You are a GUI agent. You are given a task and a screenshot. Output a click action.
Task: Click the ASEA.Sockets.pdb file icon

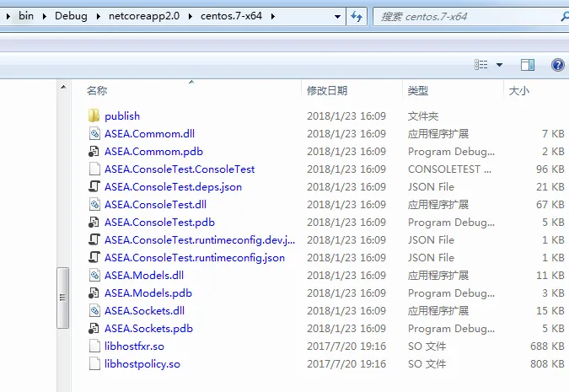pos(94,329)
